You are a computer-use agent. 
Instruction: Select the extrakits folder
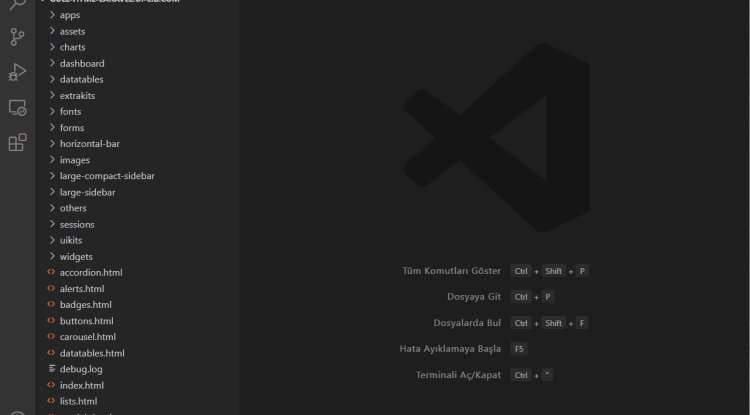[77, 95]
